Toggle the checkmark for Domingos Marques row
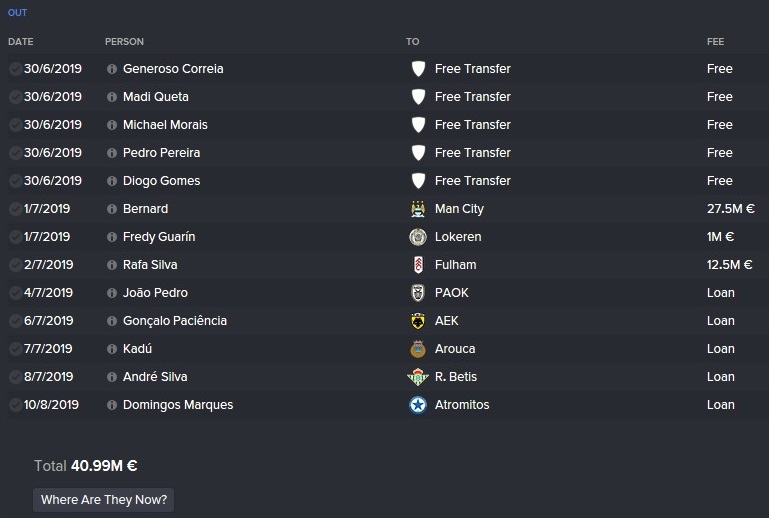The height and width of the screenshot is (518, 769). 15,405
